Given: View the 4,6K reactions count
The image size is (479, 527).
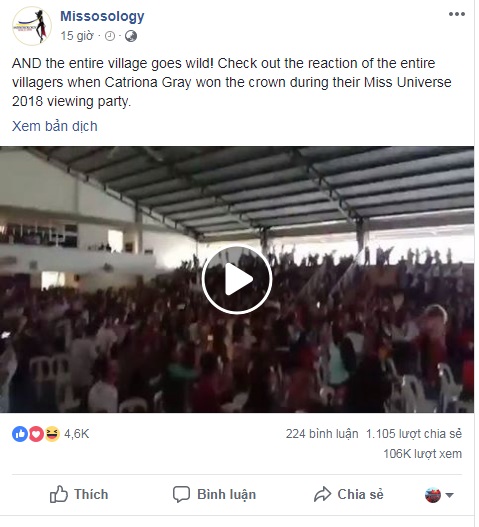Looking at the screenshot, I should click(x=77, y=434).
